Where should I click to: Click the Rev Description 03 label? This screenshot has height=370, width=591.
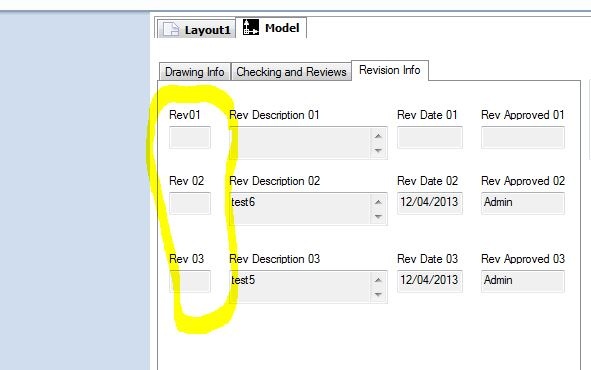[x=274, y=259]
